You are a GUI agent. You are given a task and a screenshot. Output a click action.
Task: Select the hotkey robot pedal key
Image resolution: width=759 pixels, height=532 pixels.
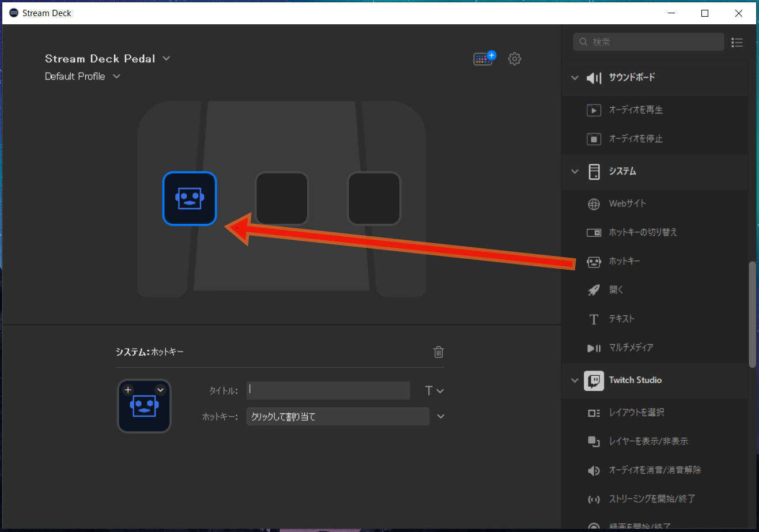[190, 198]
